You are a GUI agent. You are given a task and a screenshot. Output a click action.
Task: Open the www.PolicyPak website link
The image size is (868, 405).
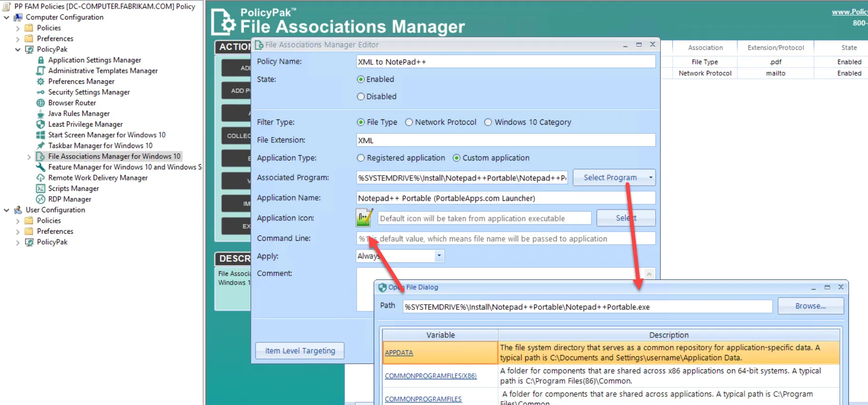[849, 12]
